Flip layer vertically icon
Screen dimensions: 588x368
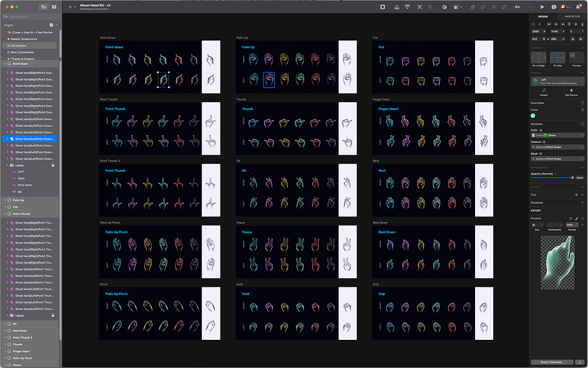point(581,39)
